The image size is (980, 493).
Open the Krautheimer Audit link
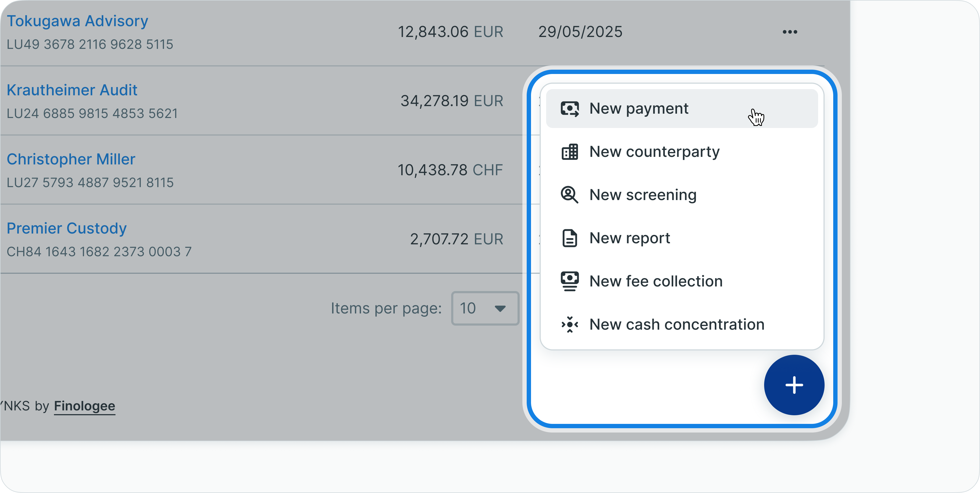[x=72, y=90]
